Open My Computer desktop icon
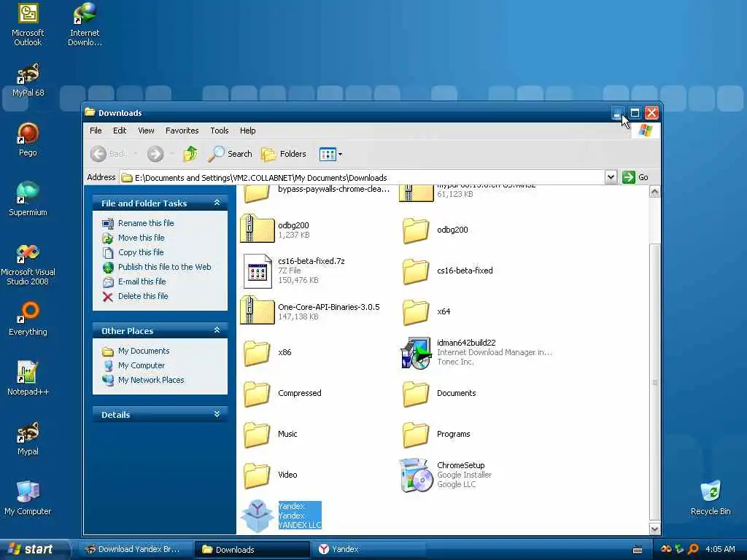 pos(28,498)
